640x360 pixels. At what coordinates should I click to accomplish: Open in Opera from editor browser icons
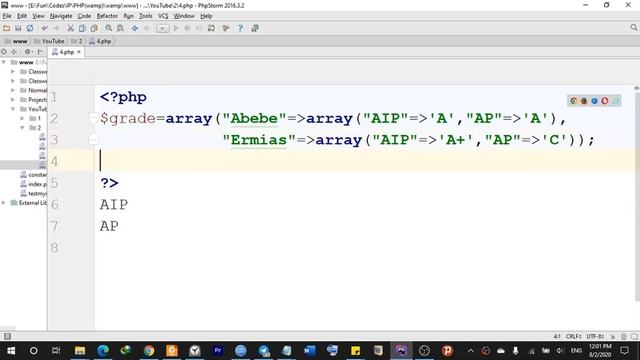(605, 101)
